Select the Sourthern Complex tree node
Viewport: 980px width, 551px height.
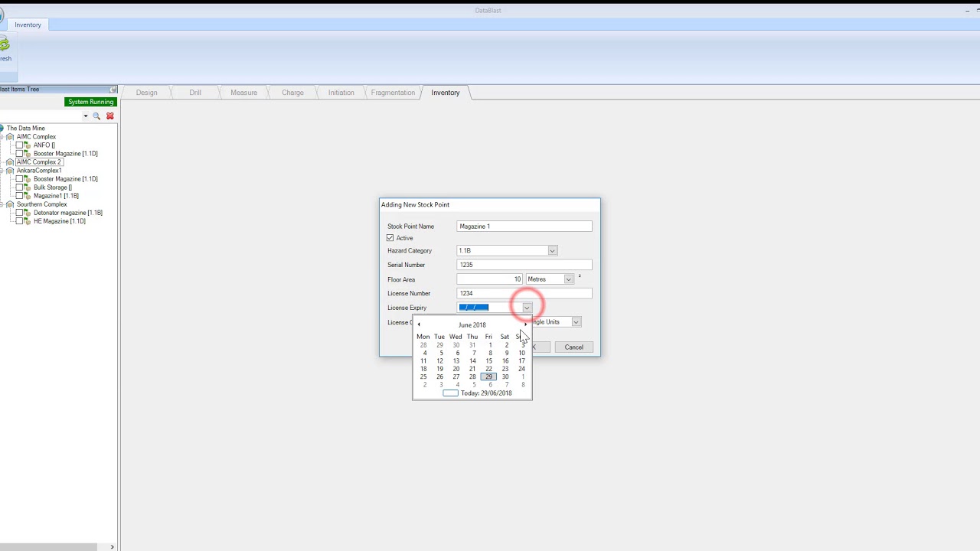(x=42, y=204)
